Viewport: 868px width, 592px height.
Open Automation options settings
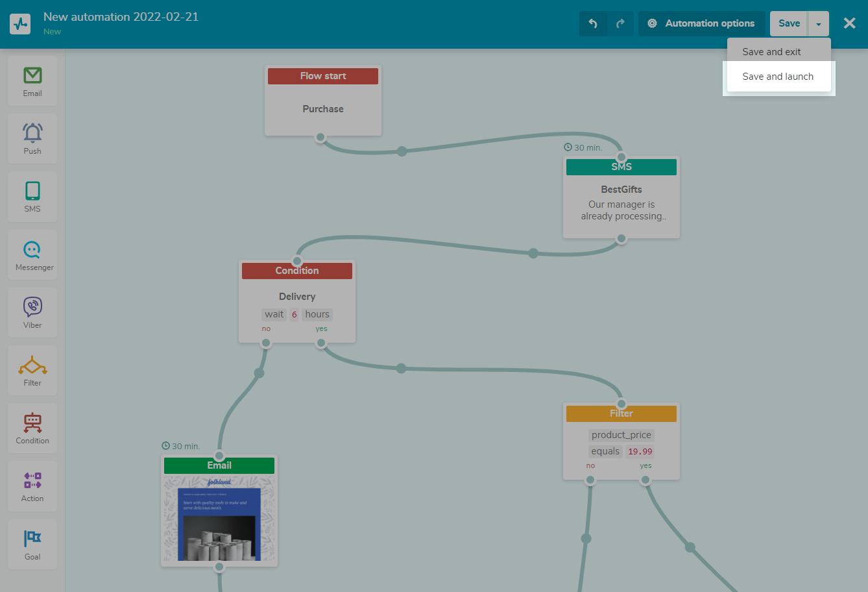[702, 23]
